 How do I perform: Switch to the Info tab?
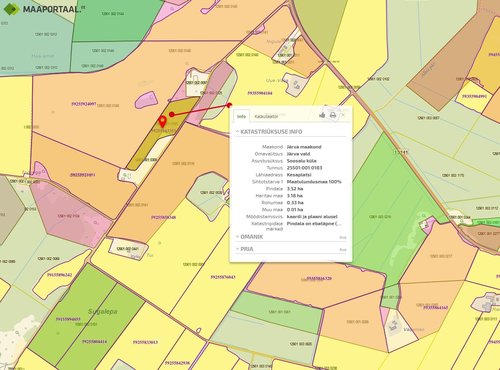241,116
